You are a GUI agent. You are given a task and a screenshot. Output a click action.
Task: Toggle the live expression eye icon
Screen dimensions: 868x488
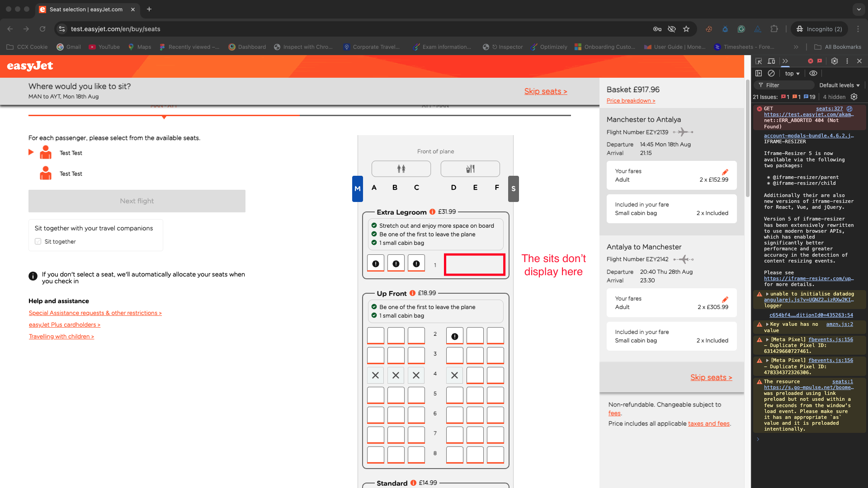[x=813, y=73]
